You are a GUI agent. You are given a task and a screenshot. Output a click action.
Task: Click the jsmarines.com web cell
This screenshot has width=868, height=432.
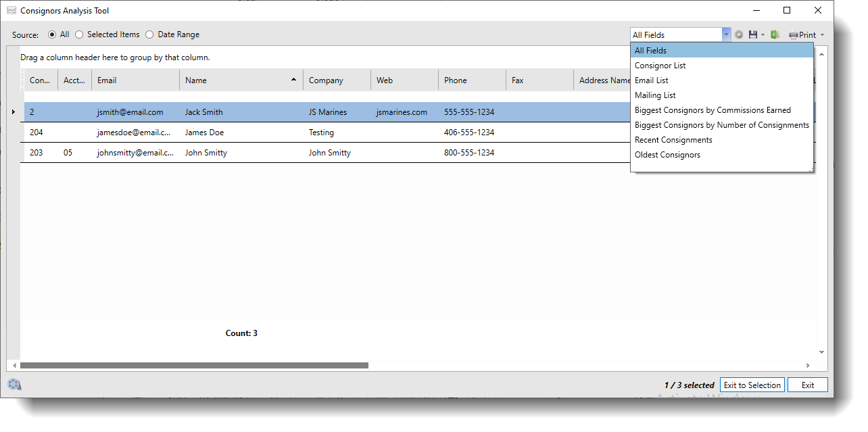click(404, 112)
